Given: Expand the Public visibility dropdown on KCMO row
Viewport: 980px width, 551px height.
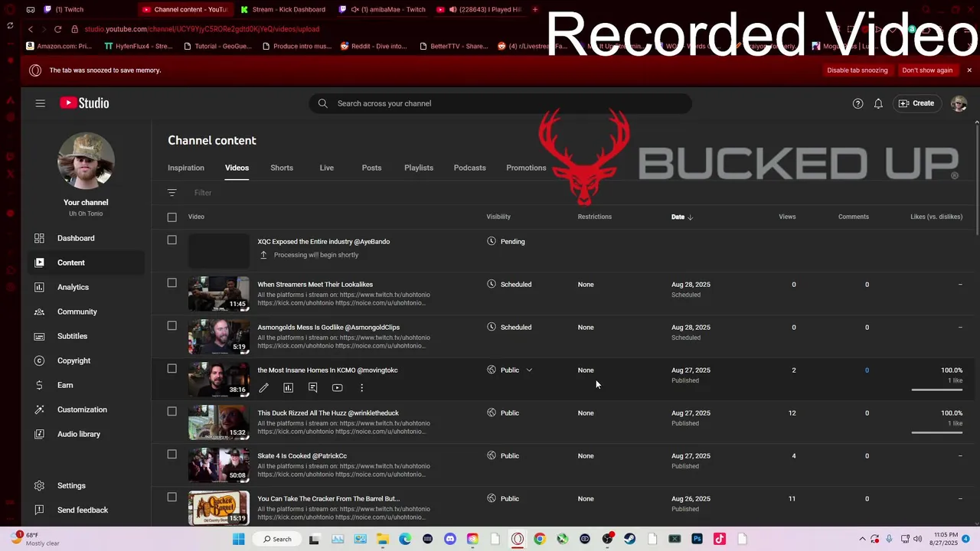Looking at the screenshot, I should pyautogui.click(x=529, y=370).
